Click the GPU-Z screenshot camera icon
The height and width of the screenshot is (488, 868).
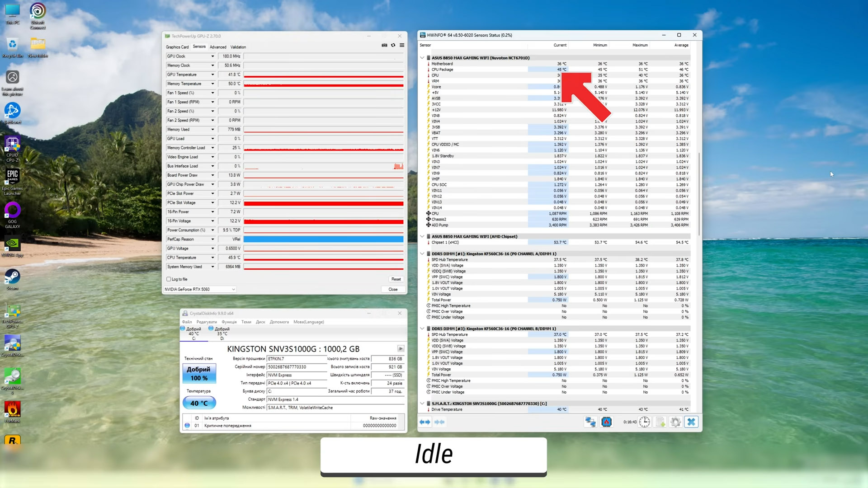pos(384,45)
